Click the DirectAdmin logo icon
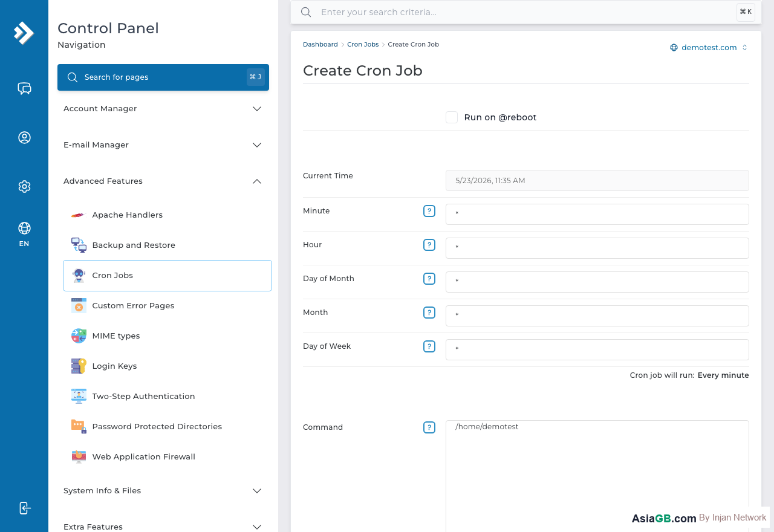774x532 pixels. (x=24, y=33)
